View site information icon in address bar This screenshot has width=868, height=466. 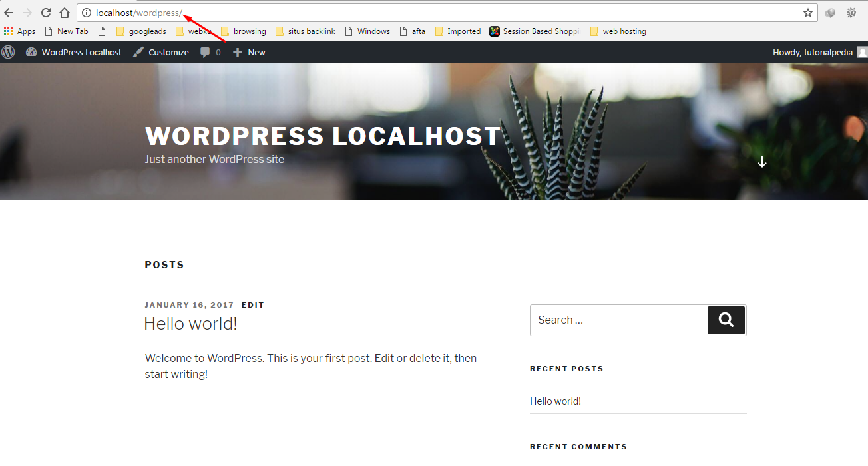tap(87, 13)
